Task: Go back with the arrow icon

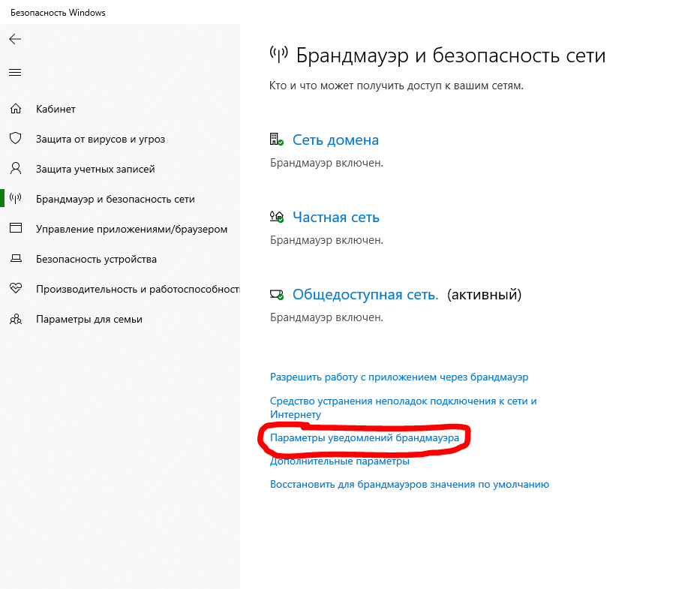Action: 15,39
